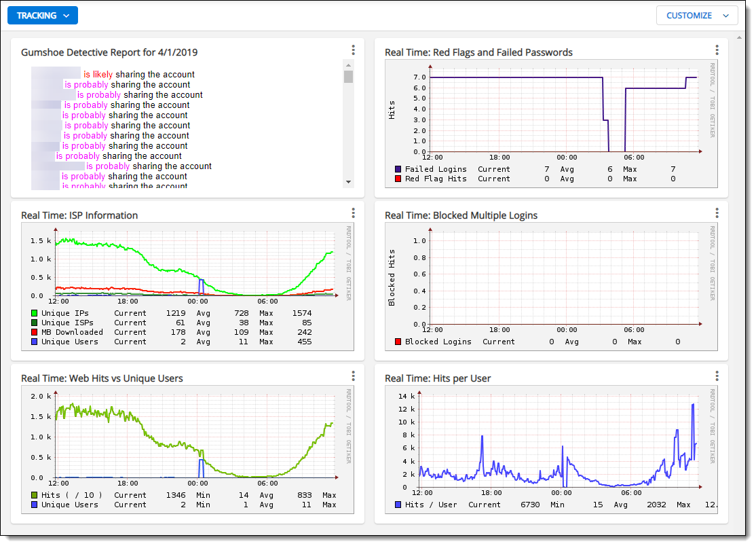The image size is (756, 546).
Task: Click the Unique ISPs legend label
Action: coord(67,323)
